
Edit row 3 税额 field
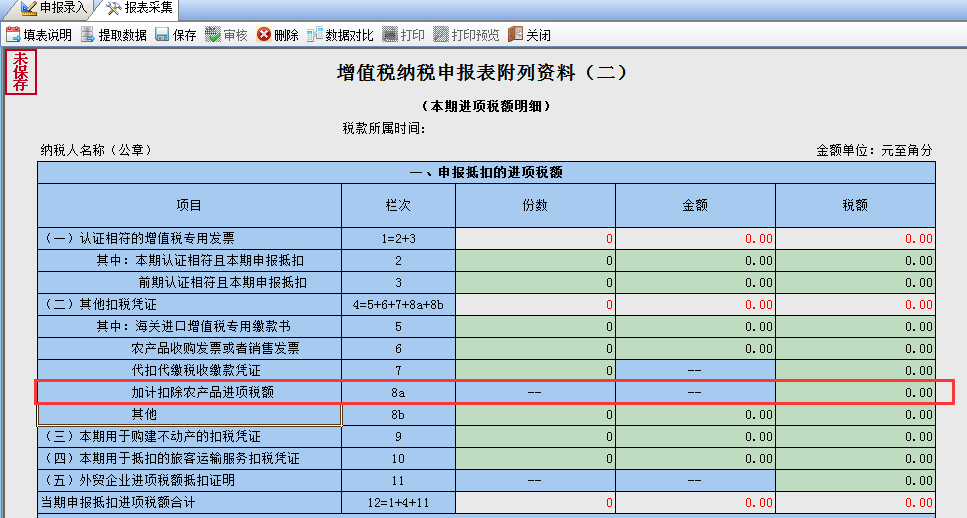[855, 283]
